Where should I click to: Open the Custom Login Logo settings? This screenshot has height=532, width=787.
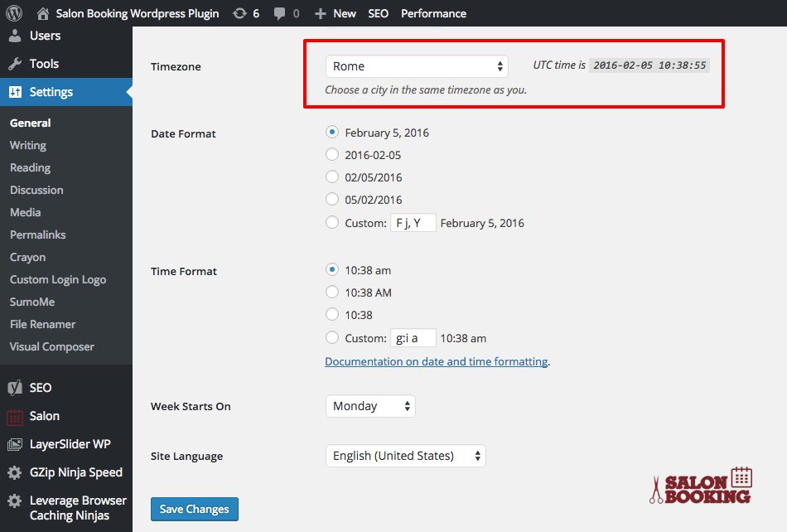coord(58,279)
